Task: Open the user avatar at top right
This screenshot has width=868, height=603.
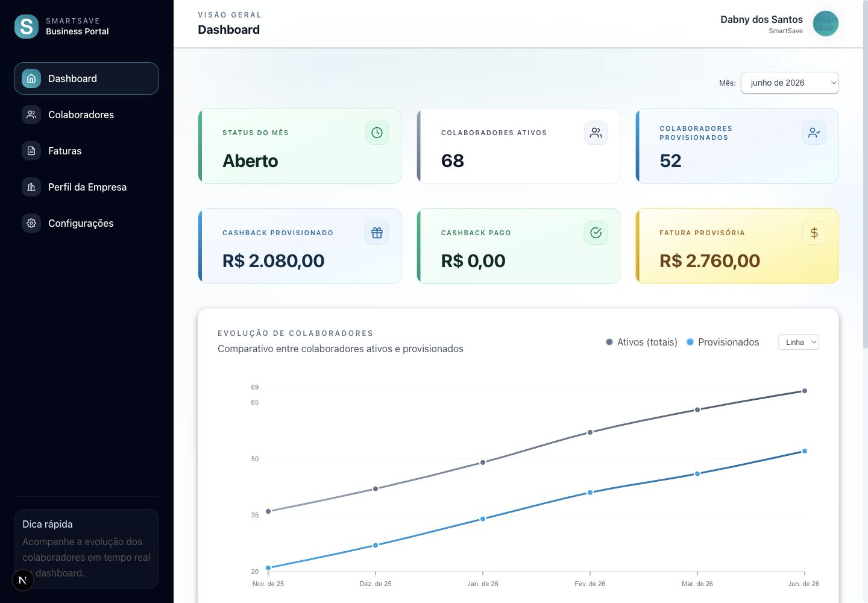Action: click(x=825, y=24)
